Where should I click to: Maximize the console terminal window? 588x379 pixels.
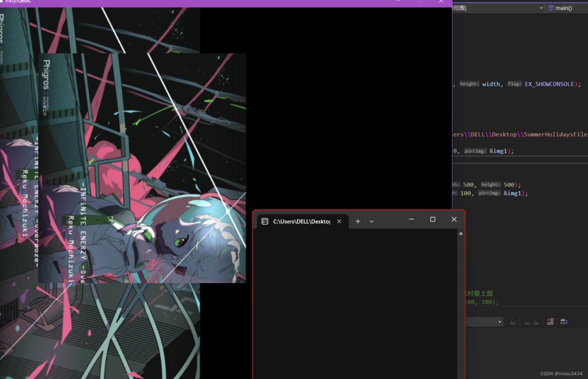click(x=433, y=219)
